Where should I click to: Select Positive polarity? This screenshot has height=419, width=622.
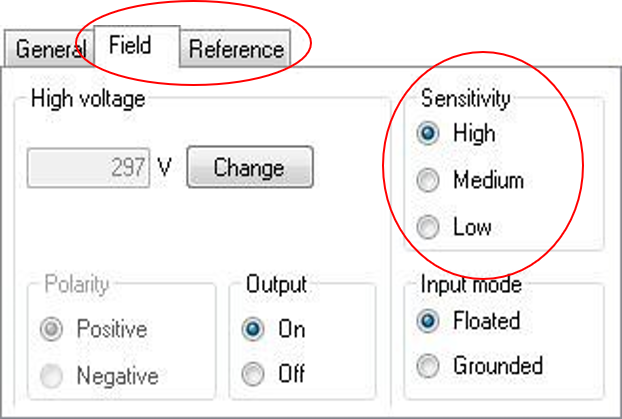pyautogui.click(x=53, y=329)
